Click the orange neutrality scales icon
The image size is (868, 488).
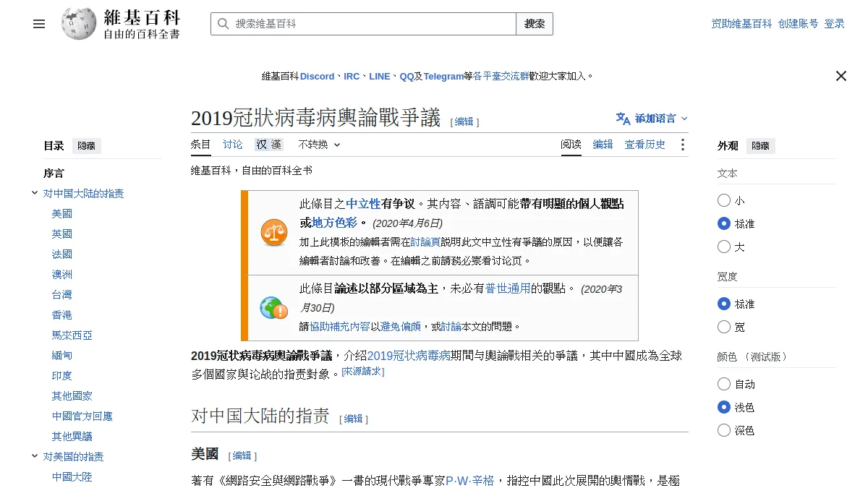point(274,233)
